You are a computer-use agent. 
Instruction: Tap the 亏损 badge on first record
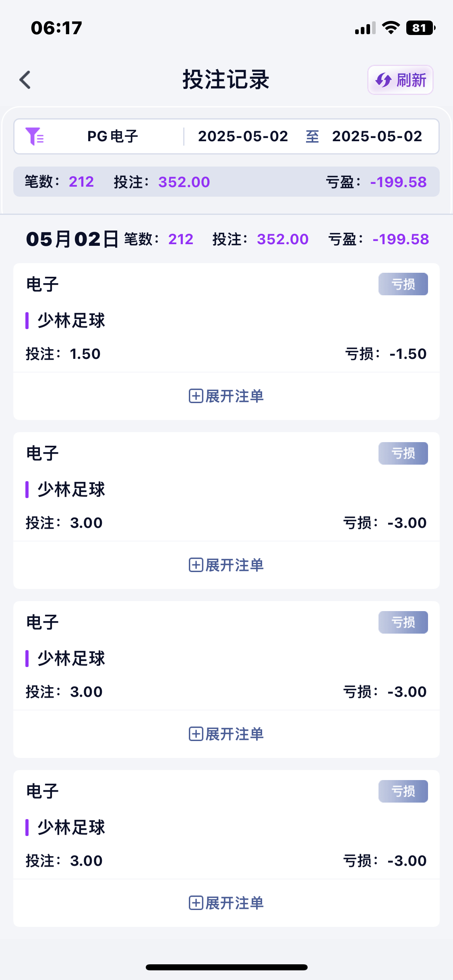tap(403, 284)
